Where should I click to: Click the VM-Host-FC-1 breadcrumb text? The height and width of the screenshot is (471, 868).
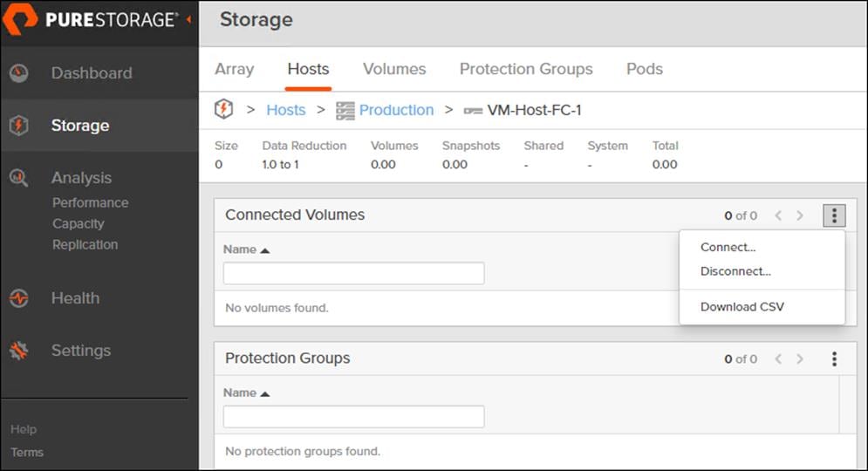point(534,110)
